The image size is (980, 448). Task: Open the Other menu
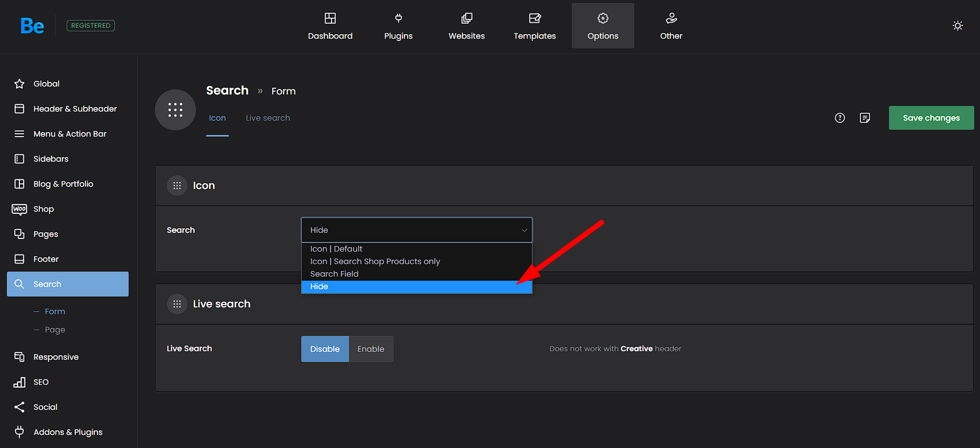[671, 26]
